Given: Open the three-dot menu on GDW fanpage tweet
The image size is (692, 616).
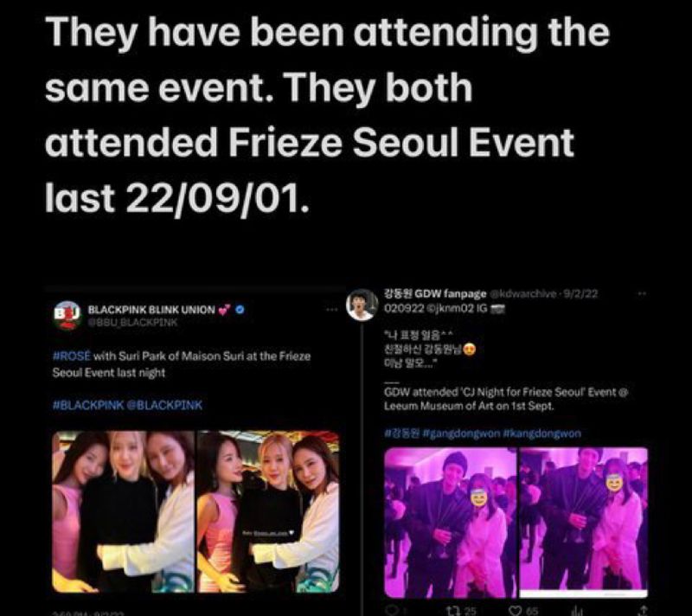Looking at the screenshot, I should click(x=642, y=293).
